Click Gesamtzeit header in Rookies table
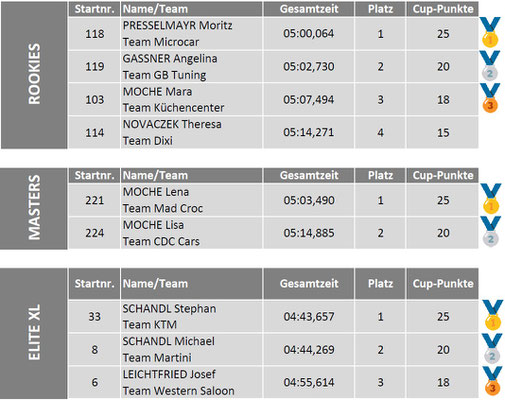 coord(309,9)
